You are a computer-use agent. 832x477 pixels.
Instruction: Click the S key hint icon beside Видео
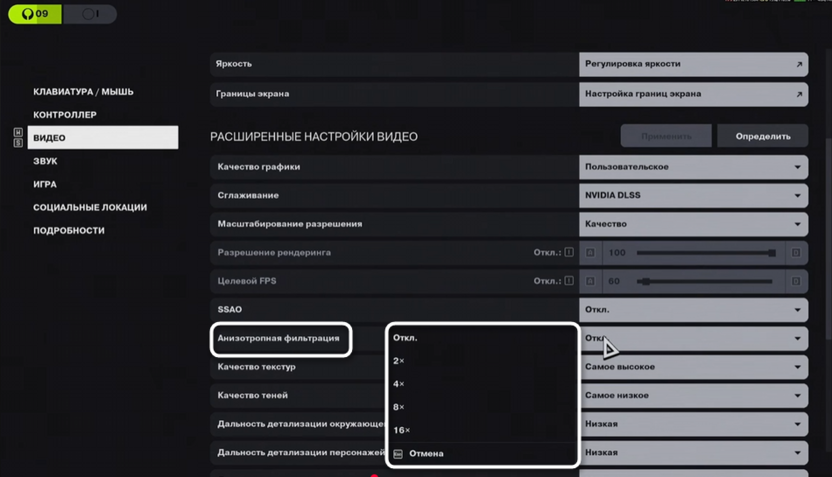coord(18,143)
